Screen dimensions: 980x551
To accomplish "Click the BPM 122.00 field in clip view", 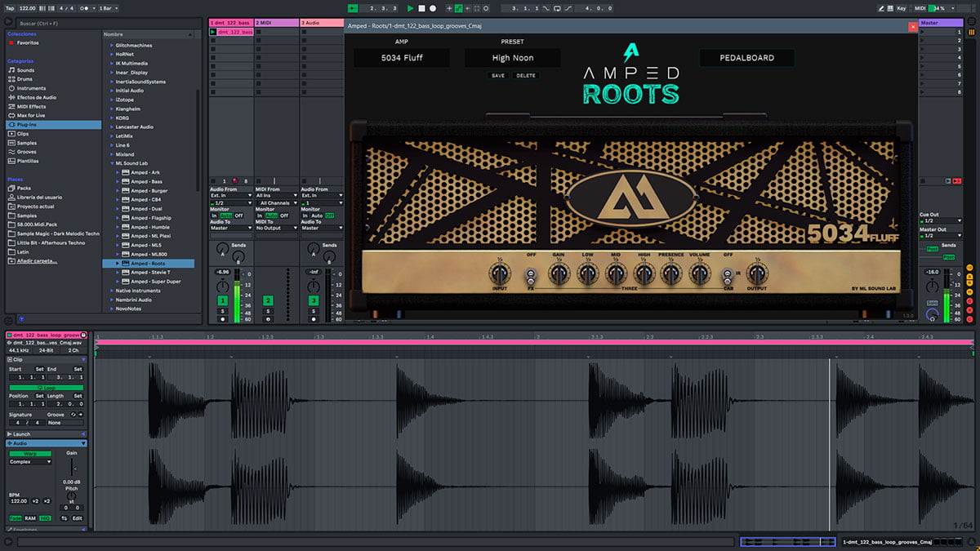I will [x=19, y=501].
